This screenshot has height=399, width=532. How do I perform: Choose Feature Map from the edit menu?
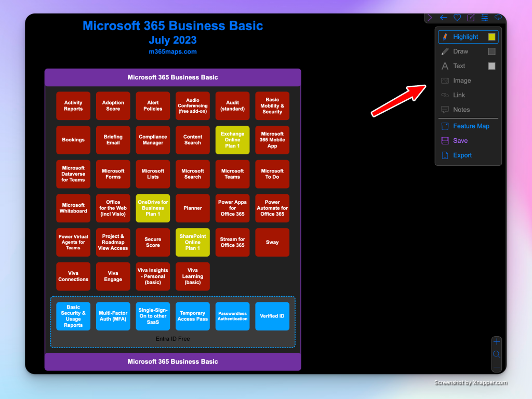(471, 126)
